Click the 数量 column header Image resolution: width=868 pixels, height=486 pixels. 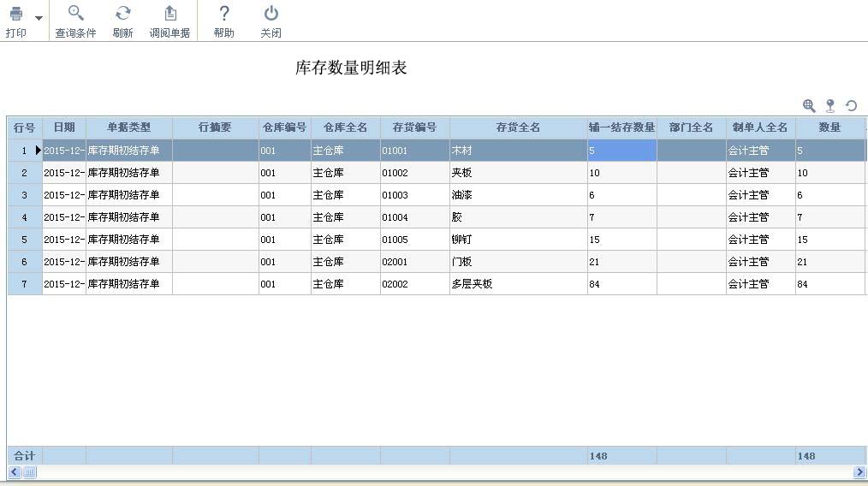pos(829,127)
